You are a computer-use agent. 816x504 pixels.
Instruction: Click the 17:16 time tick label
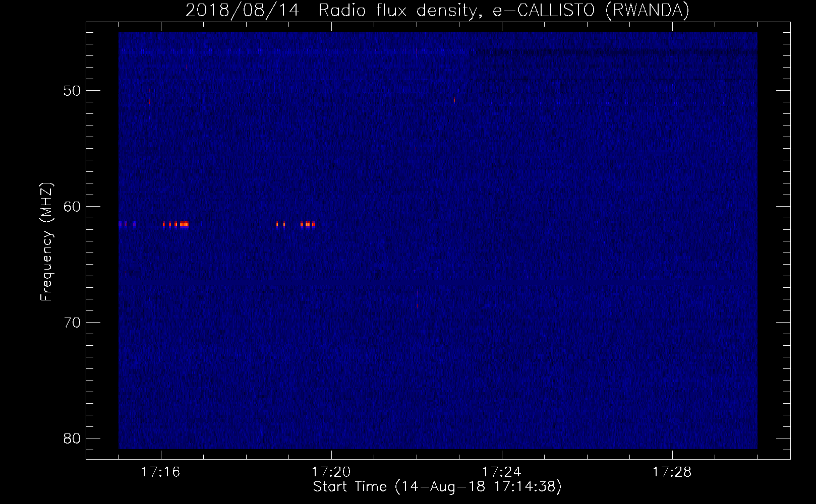(161, 472)
